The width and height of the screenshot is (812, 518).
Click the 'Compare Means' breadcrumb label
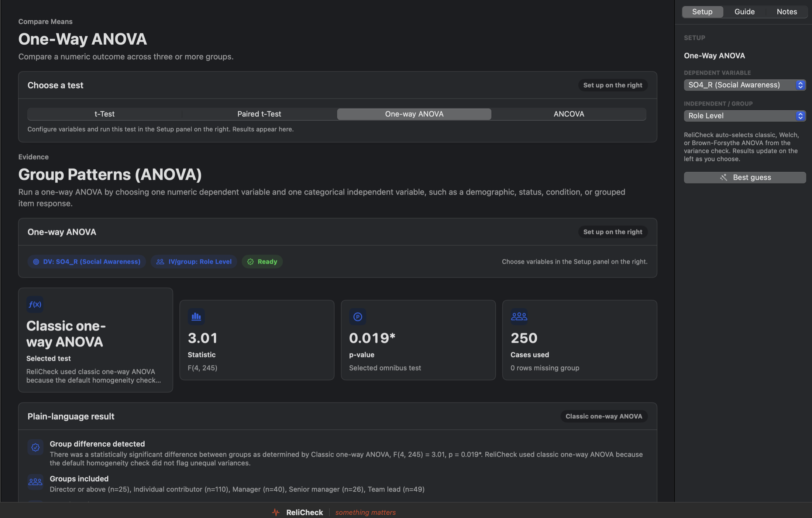pyautogui.click(x=45, y=22)
